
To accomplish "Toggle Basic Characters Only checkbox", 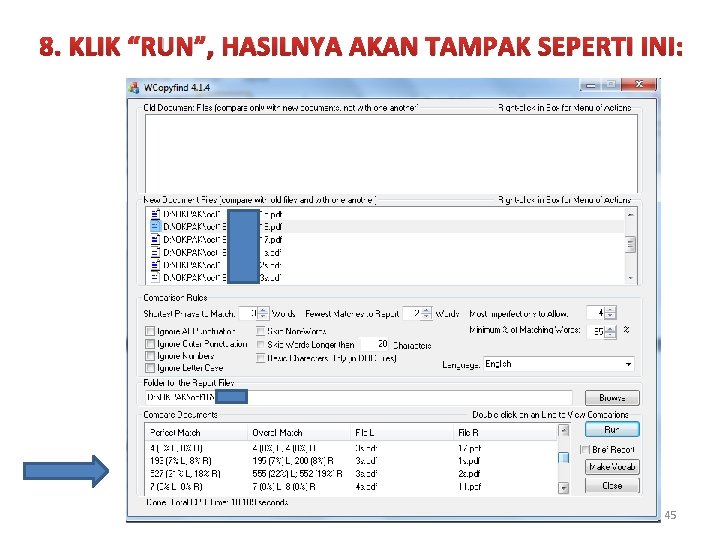I will [x=260, y=358].
